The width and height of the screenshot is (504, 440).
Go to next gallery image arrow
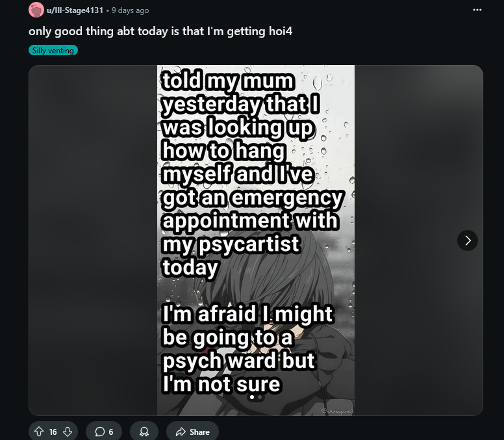click(468, 240)
